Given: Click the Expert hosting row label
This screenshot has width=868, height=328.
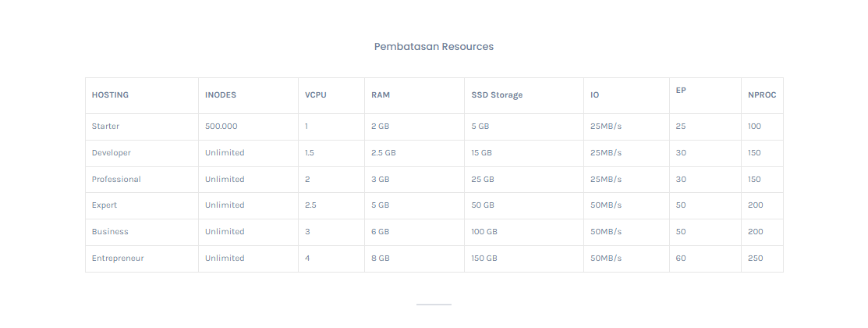Looking at the screenshot, I should click(105, 205).
